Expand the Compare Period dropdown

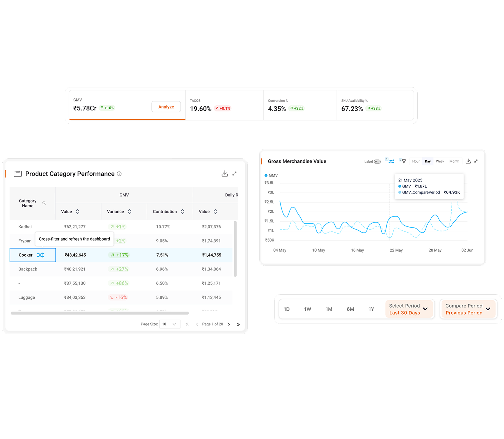tap(468, 309)
